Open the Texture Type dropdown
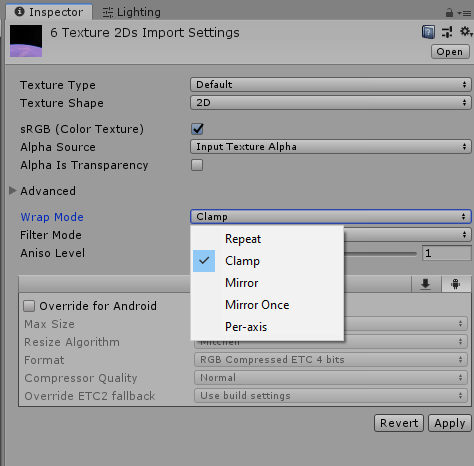 (331, 85)
